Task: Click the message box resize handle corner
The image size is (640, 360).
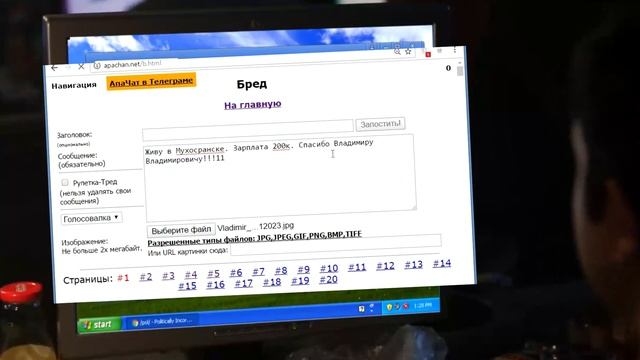Action: point(413,207)
